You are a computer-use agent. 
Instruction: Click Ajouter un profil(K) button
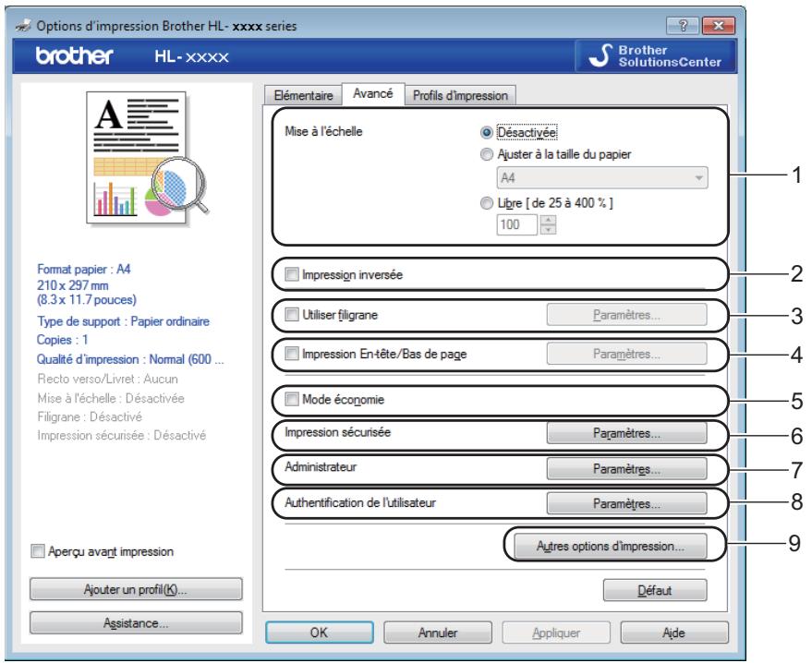coord(136,589)
